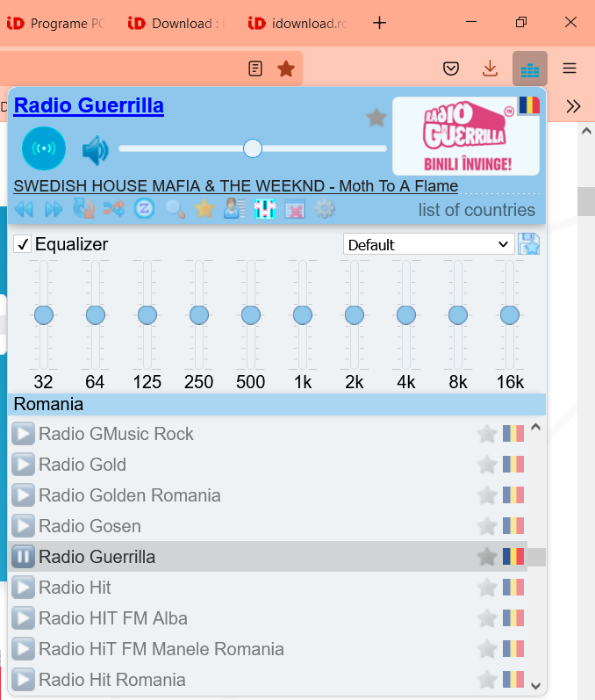Click the next station double-arrow icon
The width and height of the screenshot is (595, 700).
click(54, 209)
